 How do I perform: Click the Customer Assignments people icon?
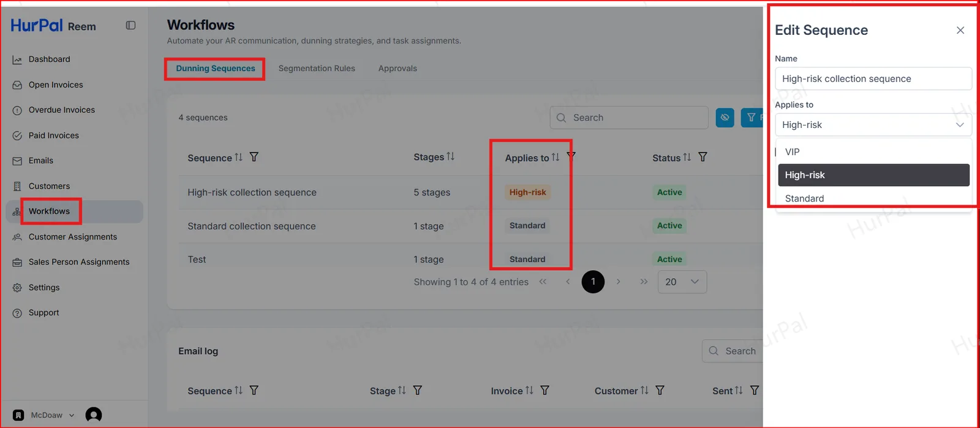(x=17, y=237)
